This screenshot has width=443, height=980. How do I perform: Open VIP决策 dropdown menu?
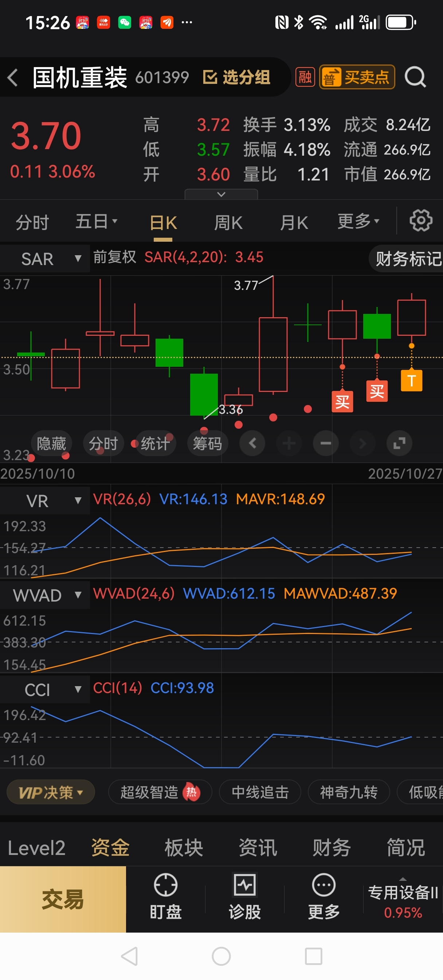51,793
